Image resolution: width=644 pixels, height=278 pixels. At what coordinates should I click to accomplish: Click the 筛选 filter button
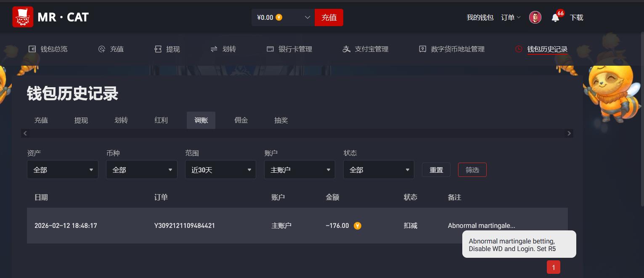472,169
